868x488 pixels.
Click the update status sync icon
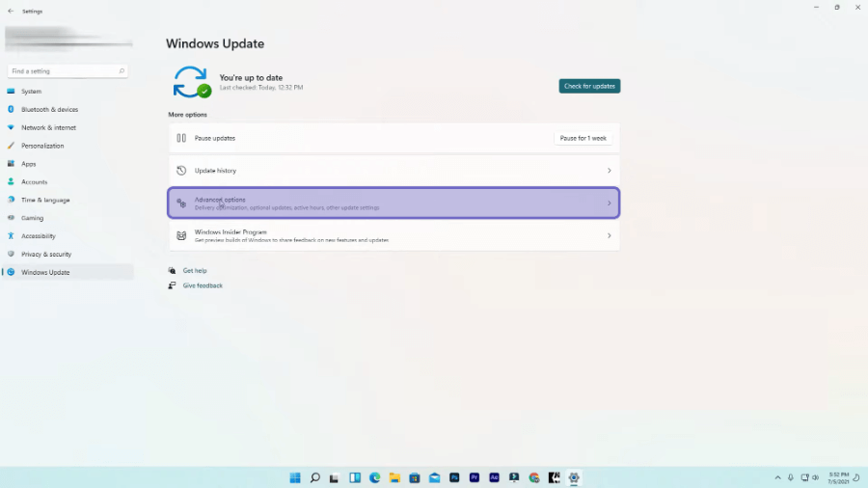coord(192,82)
